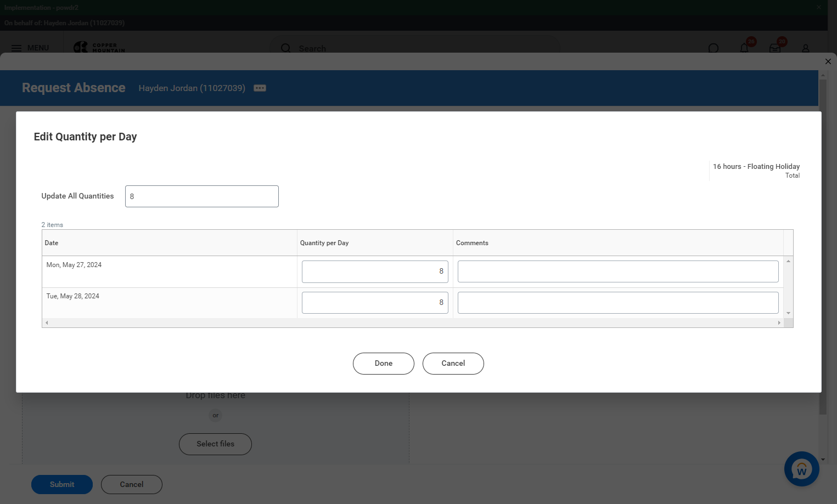Image resolution: width=837 pixels, height=504 pixels.
Task: Focus the Update All Quantities field
Action: pos(202,196)
